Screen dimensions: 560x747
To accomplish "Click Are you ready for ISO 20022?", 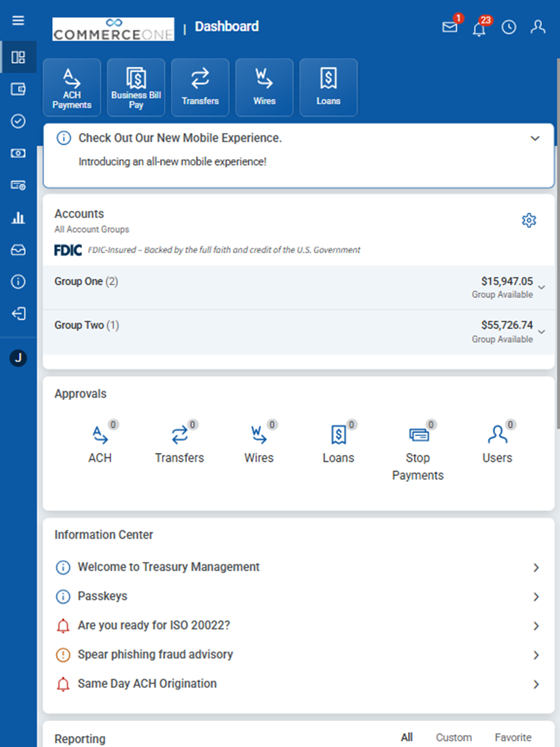I will 154,625.
